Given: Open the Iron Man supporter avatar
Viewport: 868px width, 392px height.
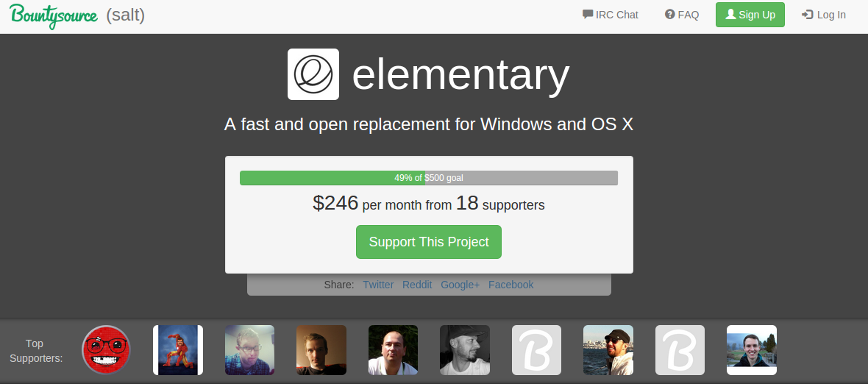Looking at the screenshot, I should coord(178,350).
